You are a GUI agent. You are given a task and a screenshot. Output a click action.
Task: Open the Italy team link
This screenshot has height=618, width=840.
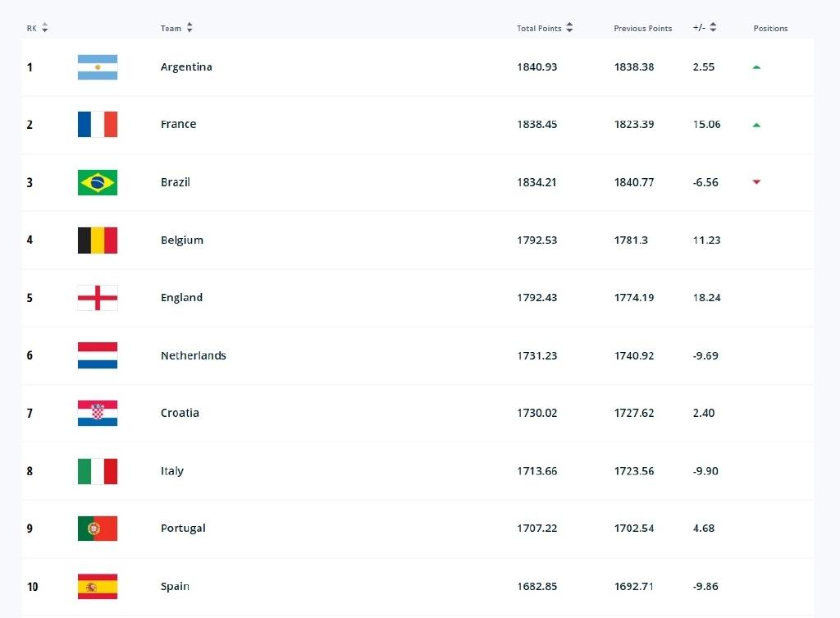172,471
